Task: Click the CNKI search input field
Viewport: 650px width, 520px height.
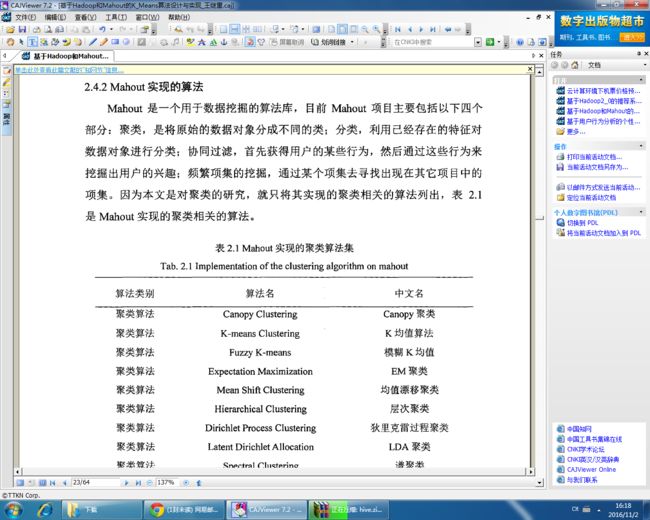Action: pos(433,42)
